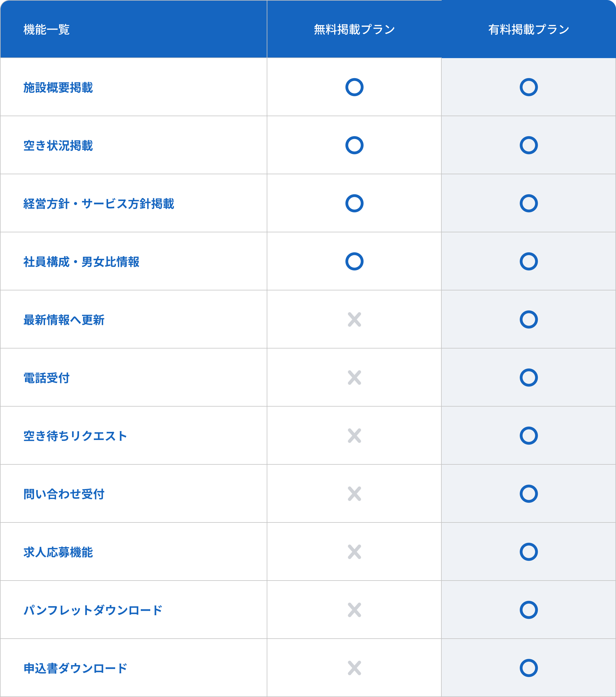Click the free plan X for 空き待ちリクエスト
This screenshot has width=616, height=697.
(354, 435)
